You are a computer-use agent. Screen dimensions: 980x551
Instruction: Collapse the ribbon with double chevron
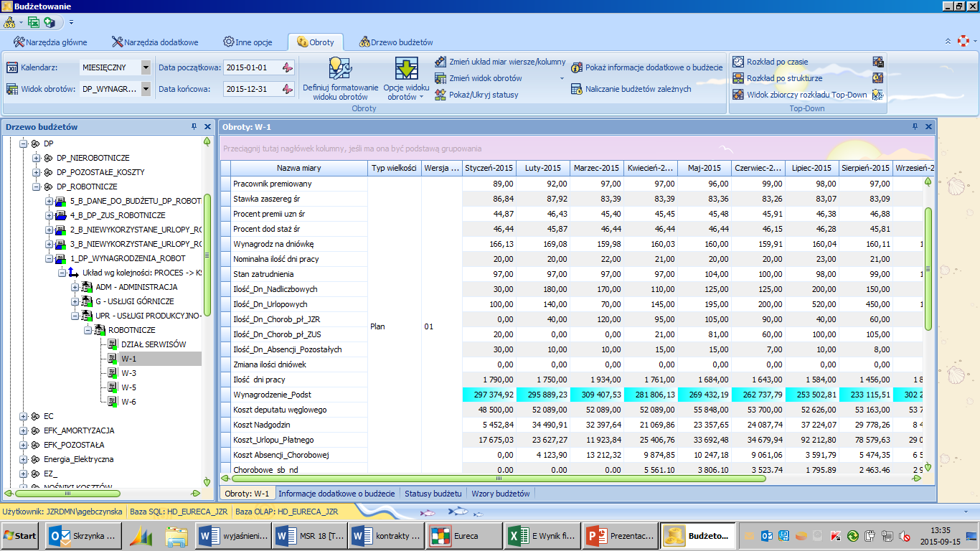coord(948,42)
